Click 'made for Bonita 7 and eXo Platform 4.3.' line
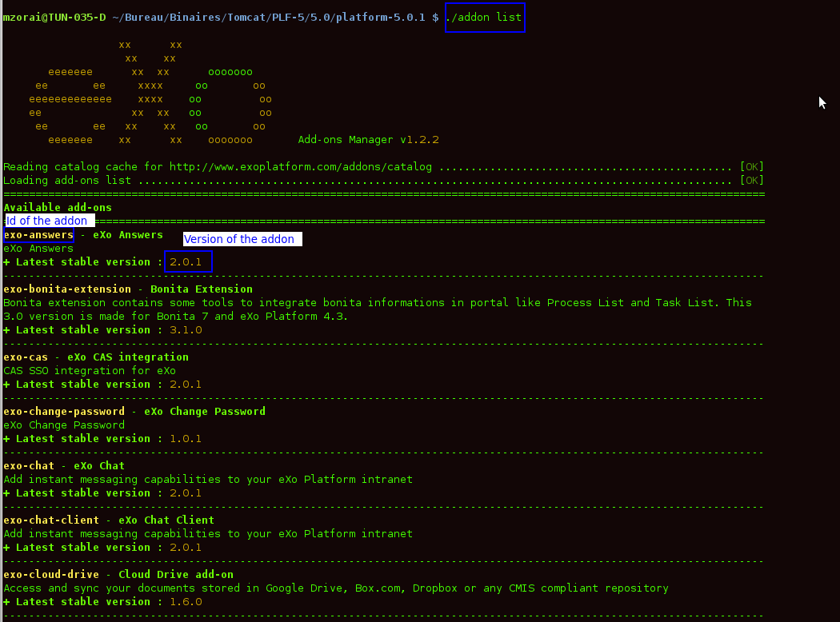 tap(176, 316)
